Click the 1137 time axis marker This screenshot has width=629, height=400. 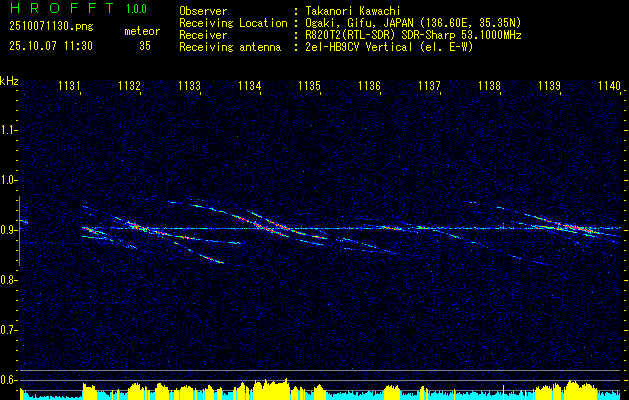point(429,85)
